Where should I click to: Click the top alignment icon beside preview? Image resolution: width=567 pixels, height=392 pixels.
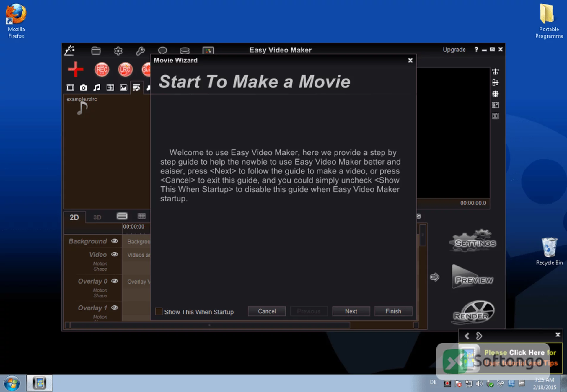[x=496, y=71]
